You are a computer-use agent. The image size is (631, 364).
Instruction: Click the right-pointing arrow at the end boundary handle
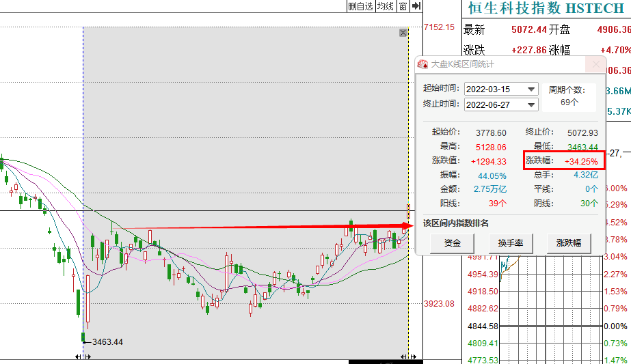[x=414, y=356]
